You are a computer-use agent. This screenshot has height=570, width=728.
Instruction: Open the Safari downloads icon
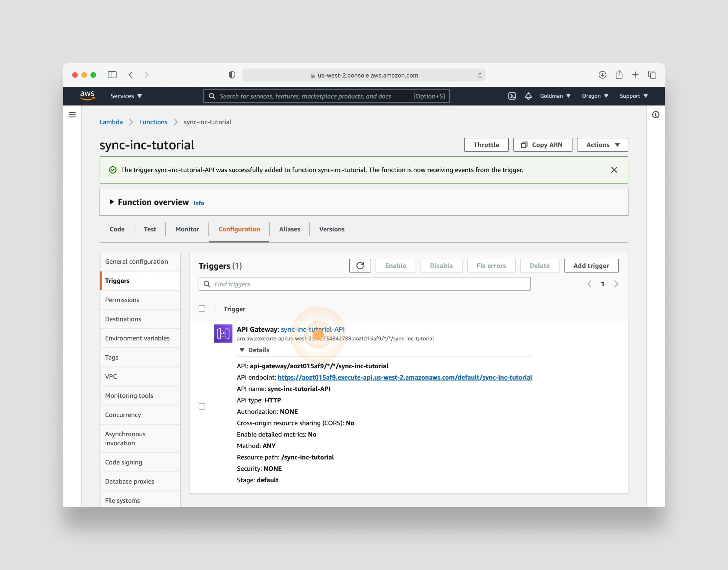pos(602,75)
